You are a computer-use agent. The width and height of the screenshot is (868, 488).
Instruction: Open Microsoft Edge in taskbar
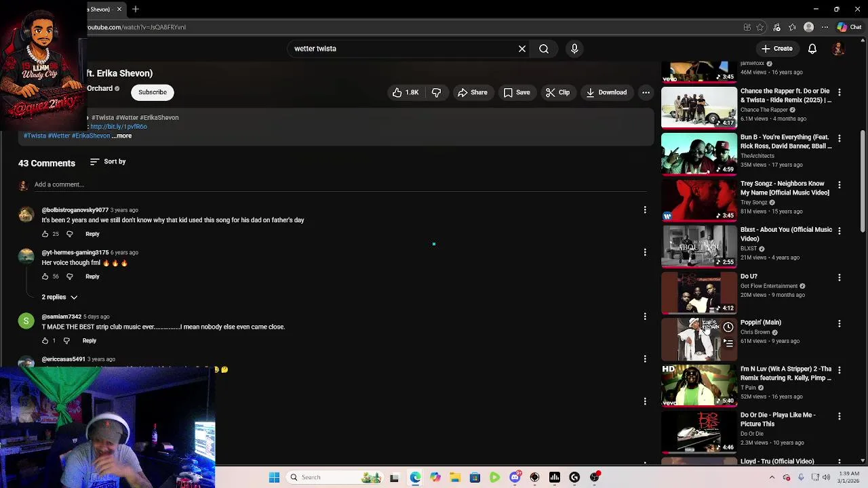415,477
